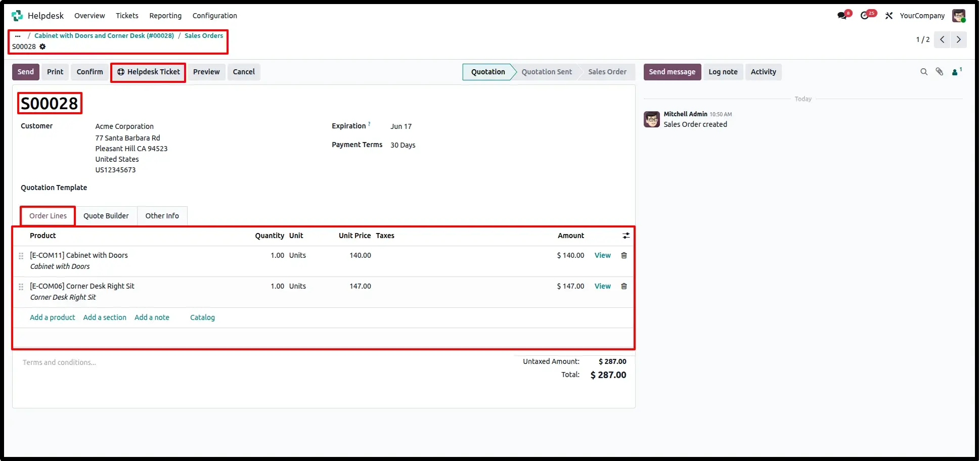This screenshot has height=461, width=980.
Task: Click the search icon in chatter panel
Action: point(924,72)
